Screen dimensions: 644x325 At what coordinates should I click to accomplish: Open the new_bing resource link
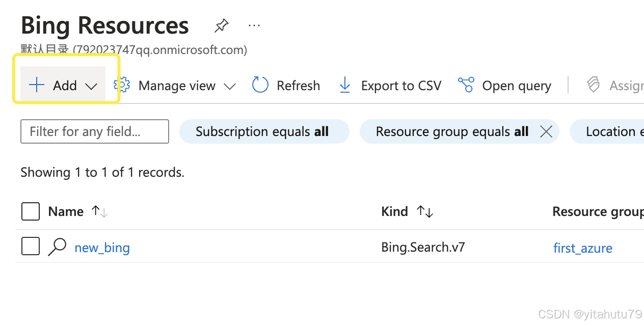[x=102, y=248]
